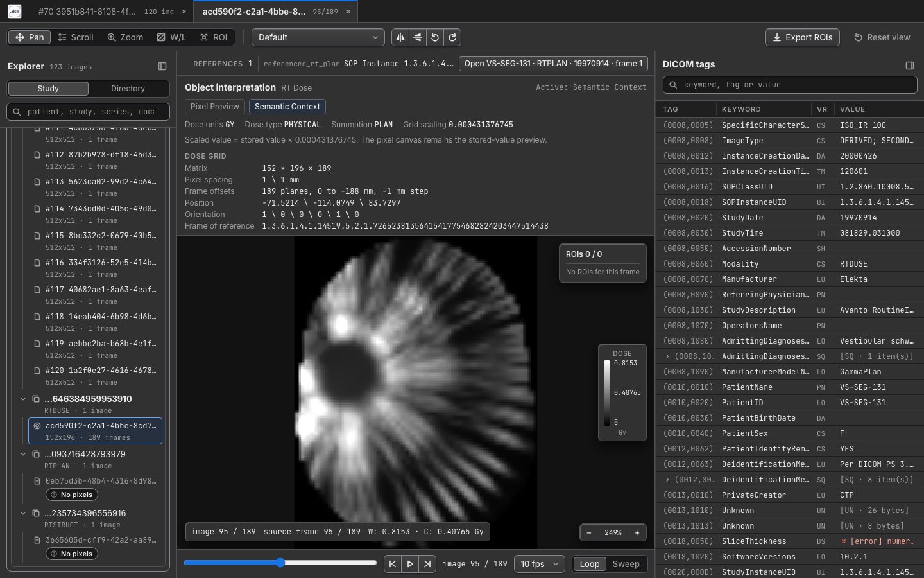Open VS-SEG-131 RTPLAN referenced frame
Image resolution: width=924 pixels, height=578 pixels.
click(553, 64)
